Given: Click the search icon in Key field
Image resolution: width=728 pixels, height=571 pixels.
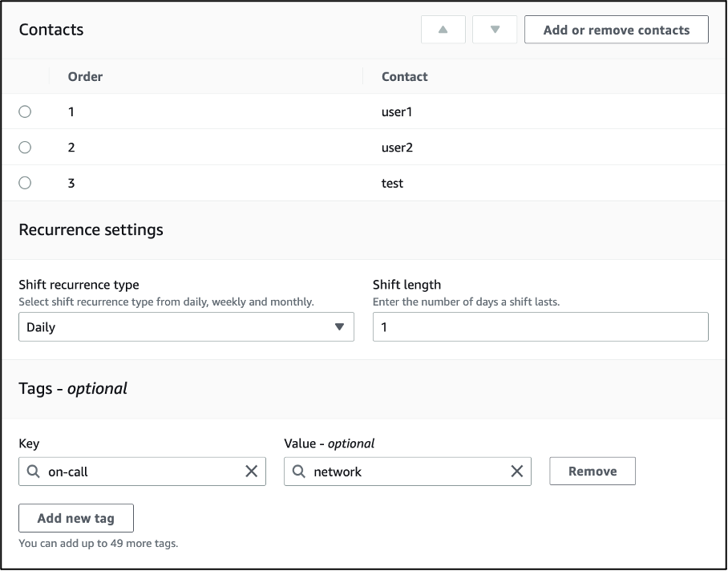Looking at the screenshot, I should click(34, 472).
